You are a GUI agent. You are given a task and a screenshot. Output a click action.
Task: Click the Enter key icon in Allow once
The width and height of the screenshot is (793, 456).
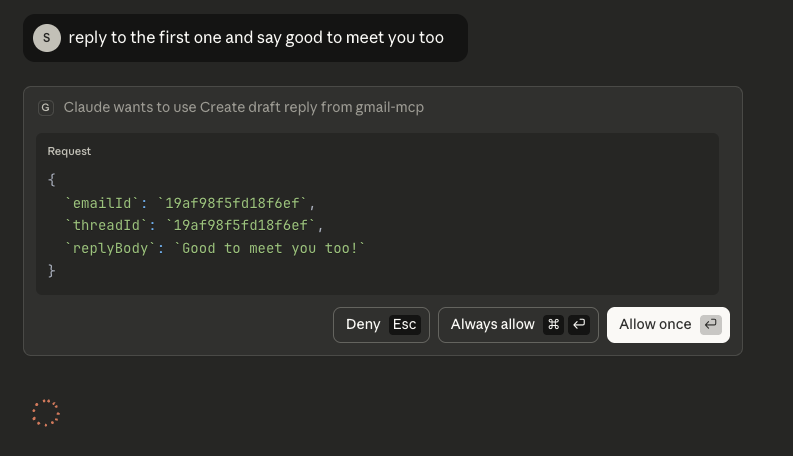pyautogui.click(x=710, y=325)
